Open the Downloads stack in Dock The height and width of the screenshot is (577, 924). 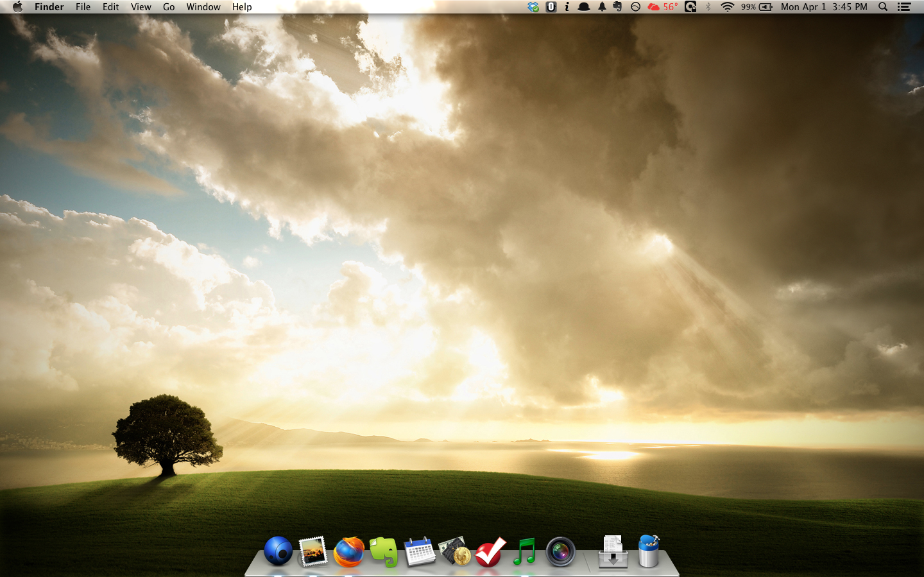613,552
